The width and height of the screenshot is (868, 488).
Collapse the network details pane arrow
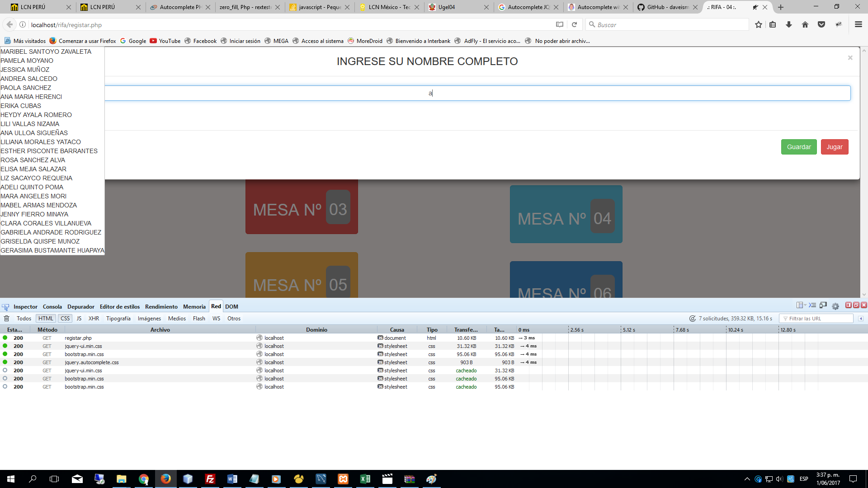[x=861, y=319]
